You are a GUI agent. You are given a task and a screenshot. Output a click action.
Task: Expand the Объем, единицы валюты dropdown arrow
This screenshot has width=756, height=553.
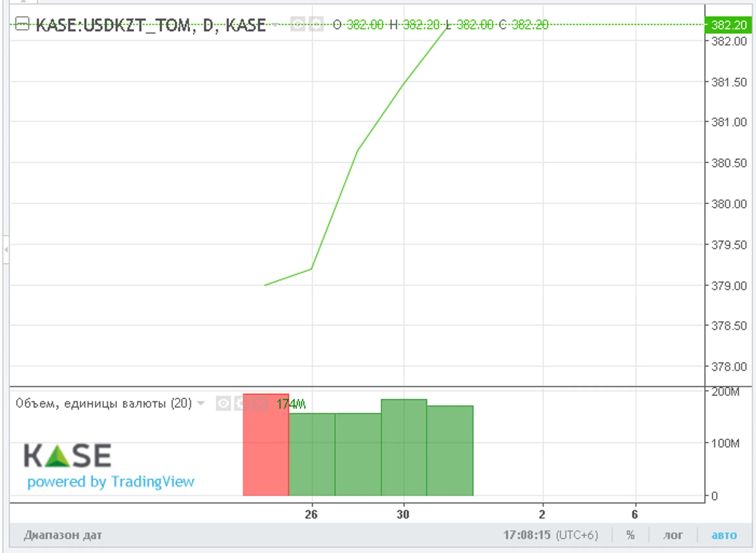point(201,403)
